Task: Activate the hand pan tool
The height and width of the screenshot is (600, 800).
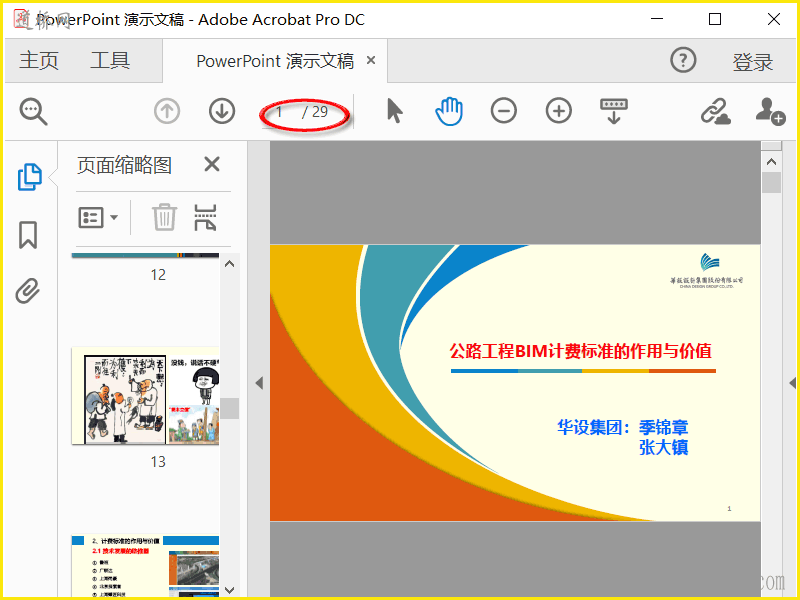Action: [449, 111]
